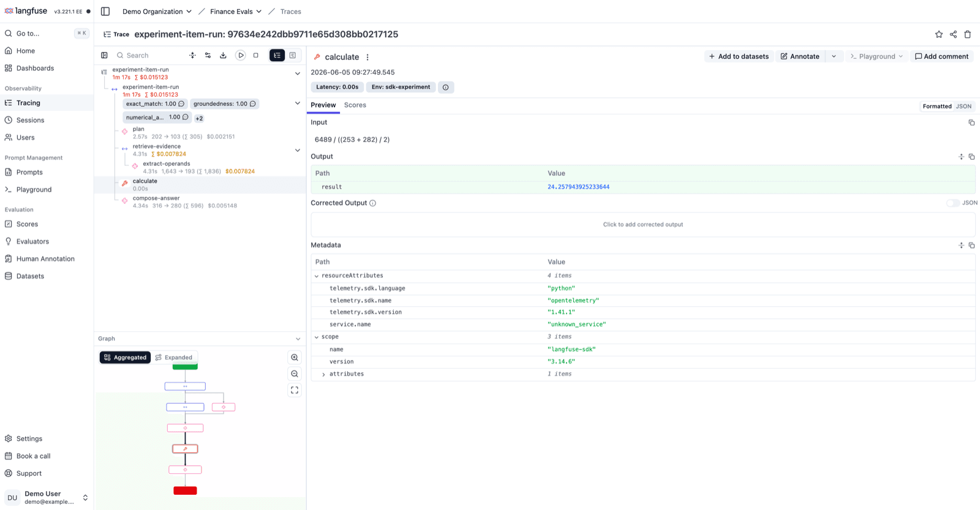
Task: Click the Add comment button
Action: (941, 56)
